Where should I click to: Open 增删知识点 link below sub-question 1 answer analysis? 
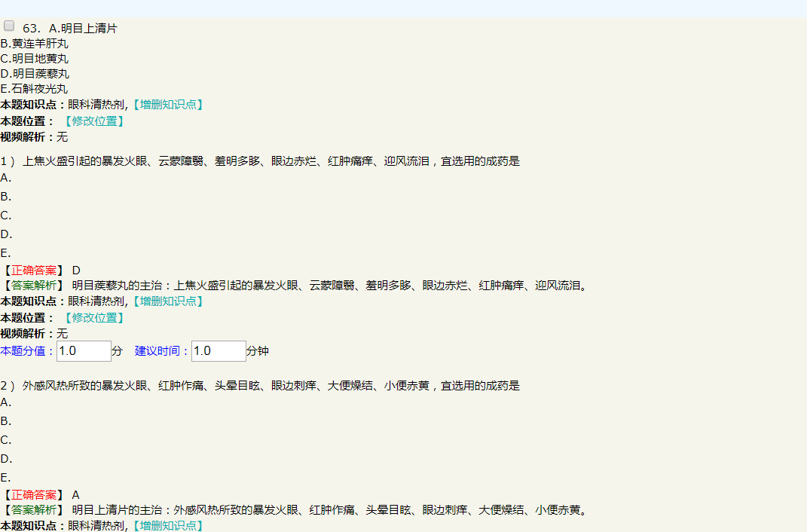(167, 301)
